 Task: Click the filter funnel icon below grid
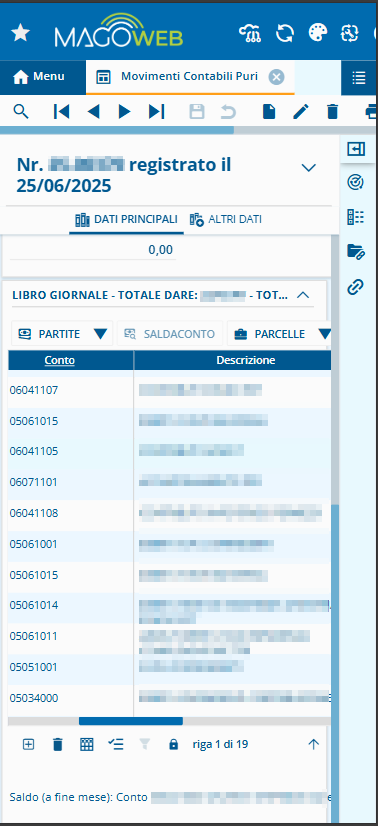coord(145,744)
